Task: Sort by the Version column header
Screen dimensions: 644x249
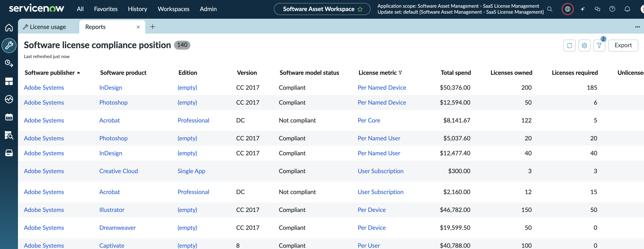Action: tap(247, 73)
